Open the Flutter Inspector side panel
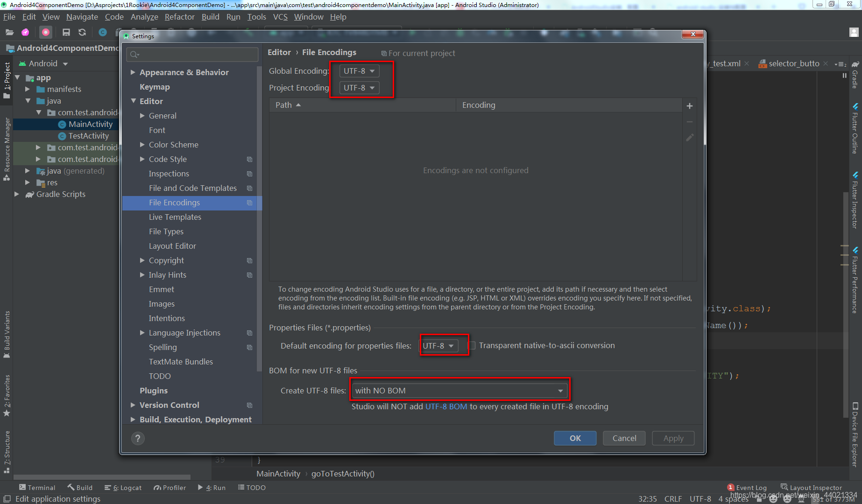This screenshot has width=862, height=504. point(855,200)
